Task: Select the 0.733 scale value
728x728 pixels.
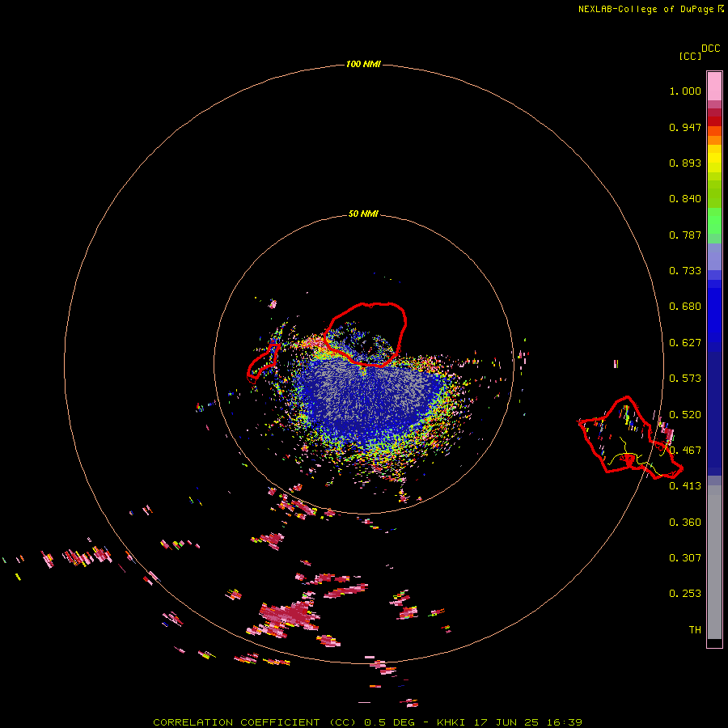Action: click(685, 271)
